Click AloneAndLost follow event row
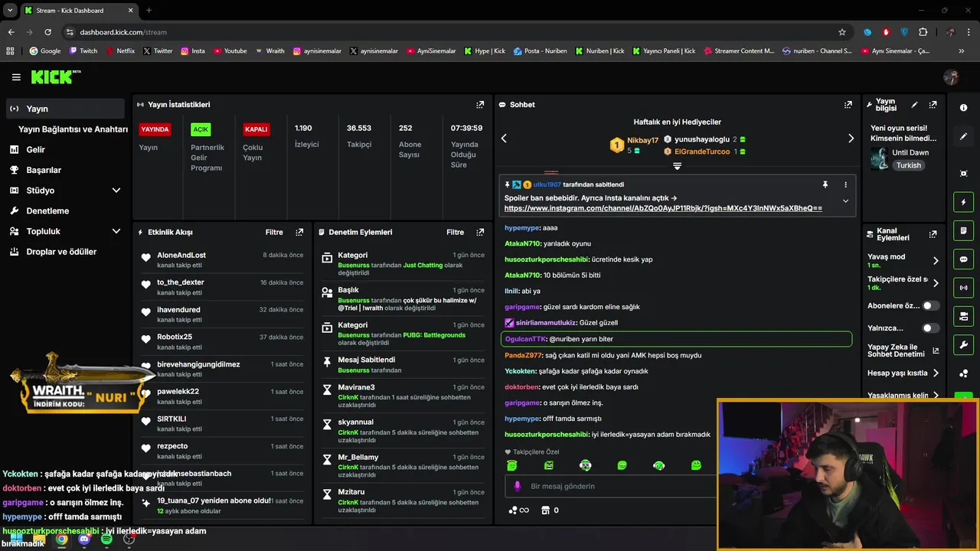Viewport: 980px width, 551px height. pos(222,260)
